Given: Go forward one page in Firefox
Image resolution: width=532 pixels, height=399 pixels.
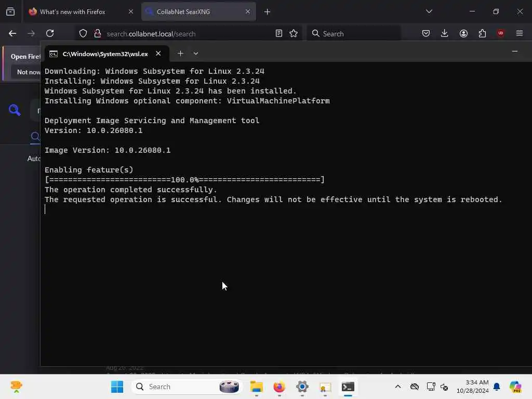Looking at the screenshot, I should [x=31, y=33].
